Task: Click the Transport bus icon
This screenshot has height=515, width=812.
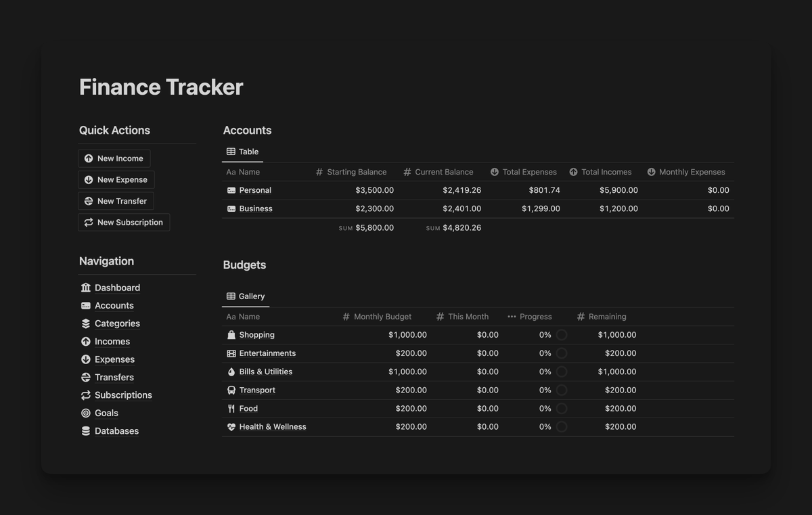Action: [x=231, y=390]
